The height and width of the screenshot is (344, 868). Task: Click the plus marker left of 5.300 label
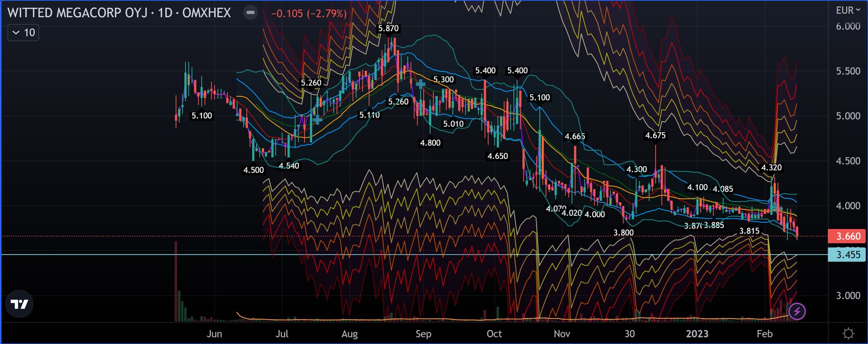[420, 84]
